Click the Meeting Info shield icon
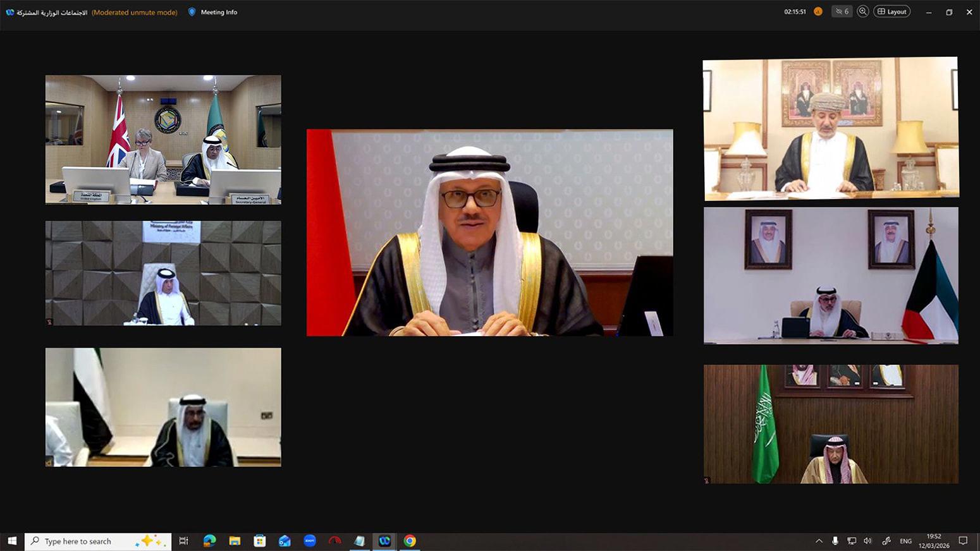Image resolution: width=980 pixels, height=551 pixels. tap(192, 12)
